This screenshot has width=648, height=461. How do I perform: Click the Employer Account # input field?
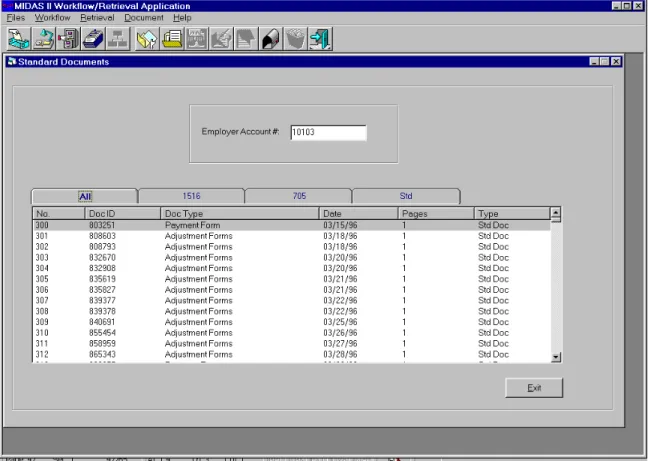328,133
